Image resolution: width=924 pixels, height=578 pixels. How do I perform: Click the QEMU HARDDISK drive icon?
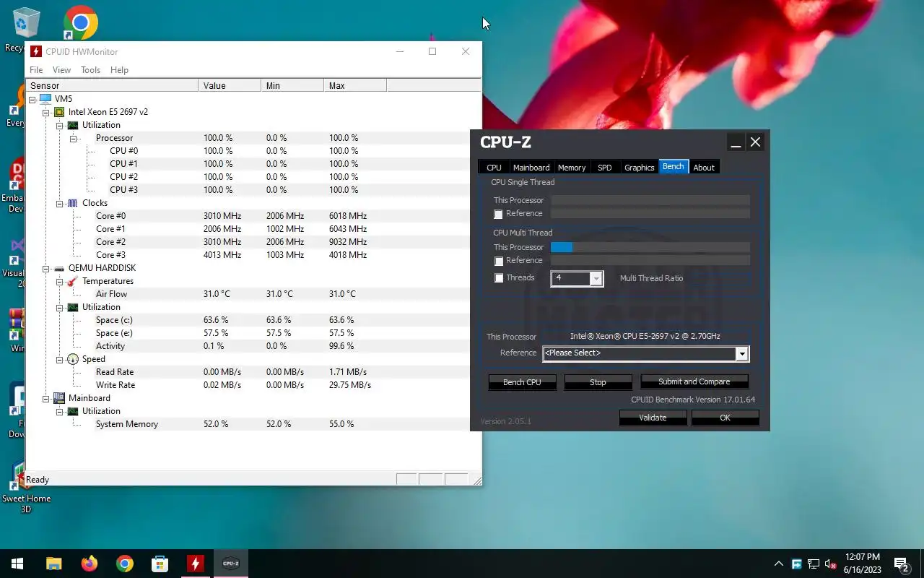coord(59,268)
